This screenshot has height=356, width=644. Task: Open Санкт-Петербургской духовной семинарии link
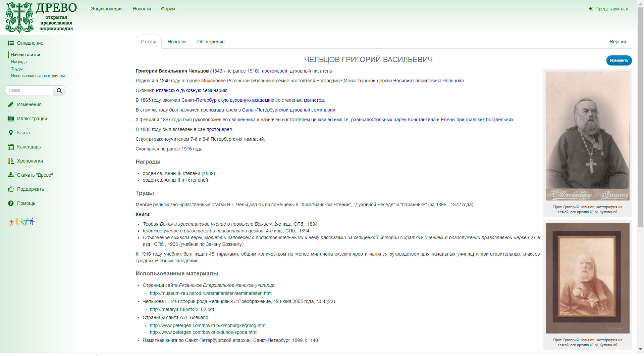tap(288, 110)
